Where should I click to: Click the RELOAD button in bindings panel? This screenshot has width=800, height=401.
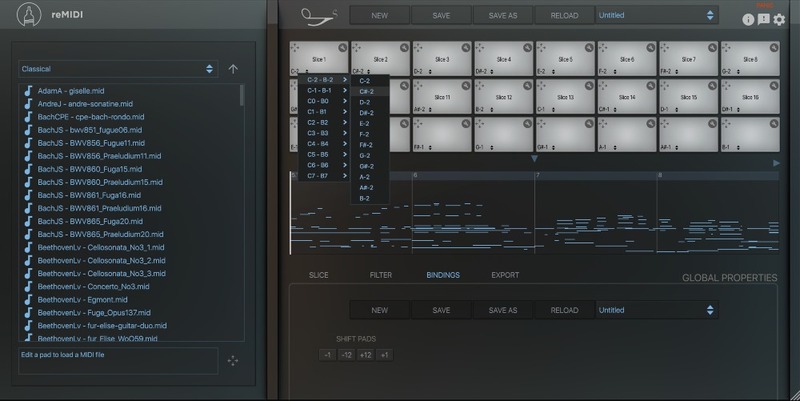click(x=564, y=310)
